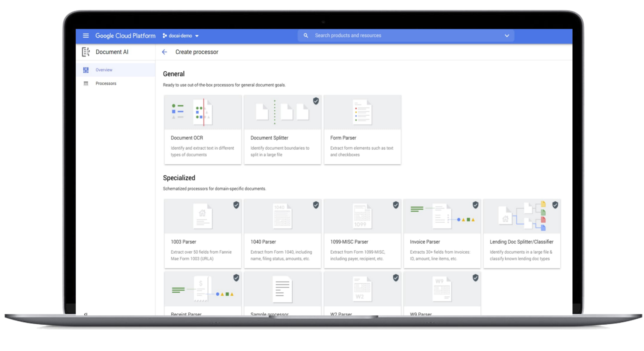Click the shield badge on Document Splitter
The image size is (644, 351).
click(x=316, y=101)
